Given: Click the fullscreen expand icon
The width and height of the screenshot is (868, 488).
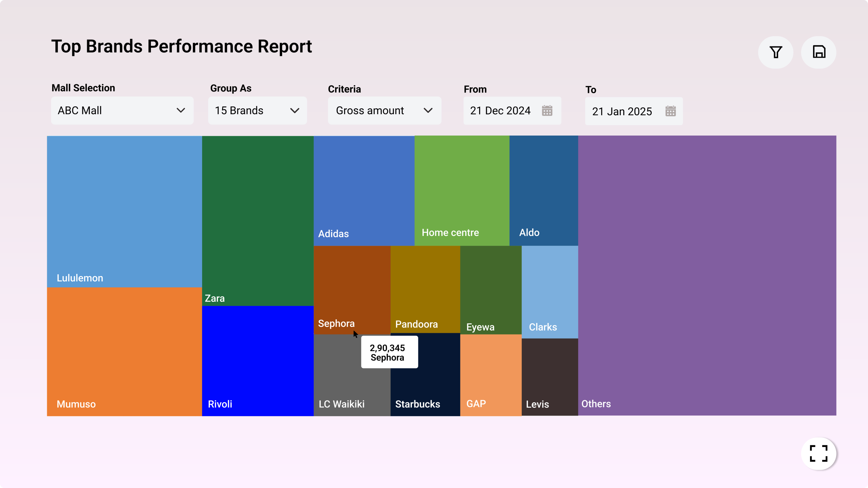Looking at the screenshot, I should [x=818, y=453].
